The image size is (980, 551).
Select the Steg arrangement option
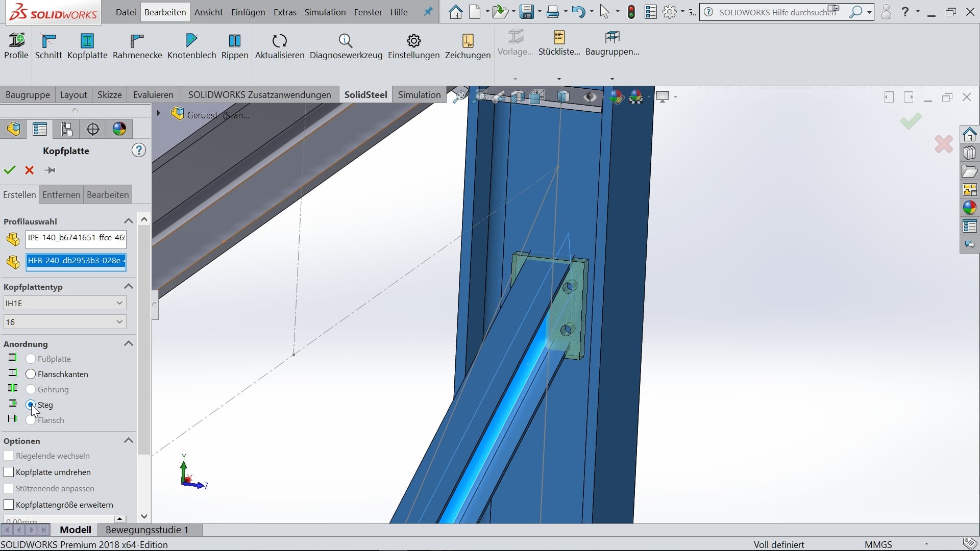[x=31, y=405]
